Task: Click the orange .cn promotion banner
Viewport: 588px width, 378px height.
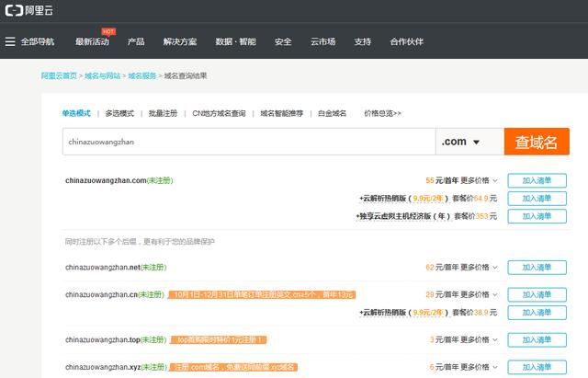Action: (262, 294)
